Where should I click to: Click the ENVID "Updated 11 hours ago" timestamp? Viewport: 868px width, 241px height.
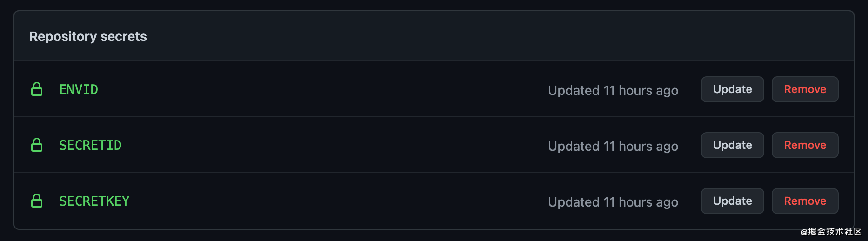613,90
